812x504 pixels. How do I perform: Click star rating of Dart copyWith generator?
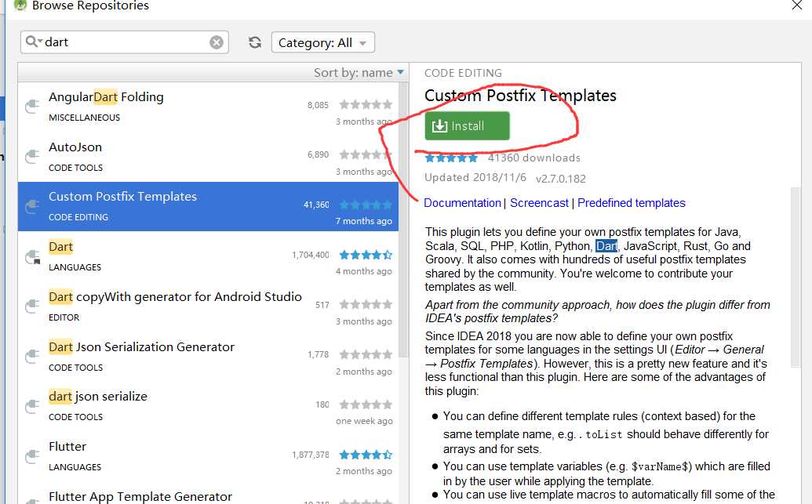pos(366,304)
